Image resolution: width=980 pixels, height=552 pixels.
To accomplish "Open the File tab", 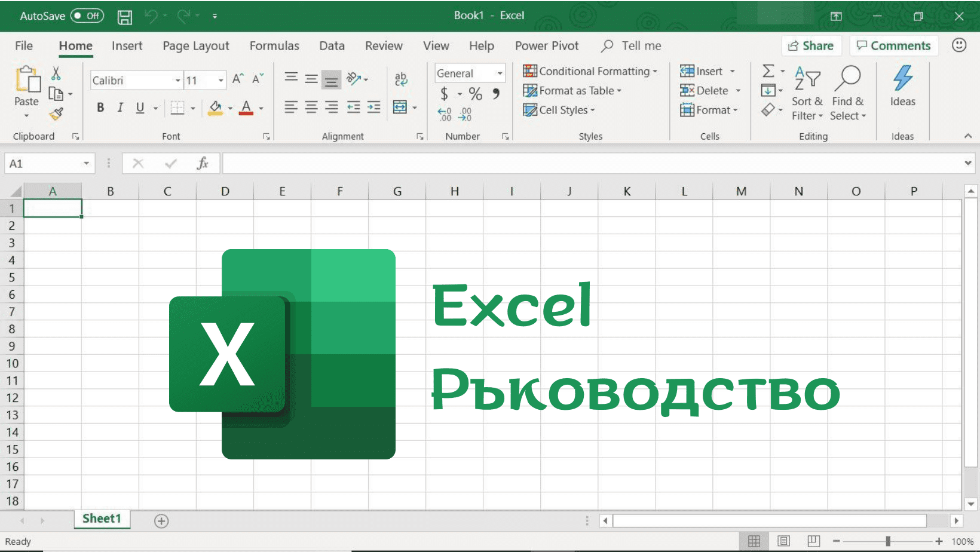I will point(24,46).
